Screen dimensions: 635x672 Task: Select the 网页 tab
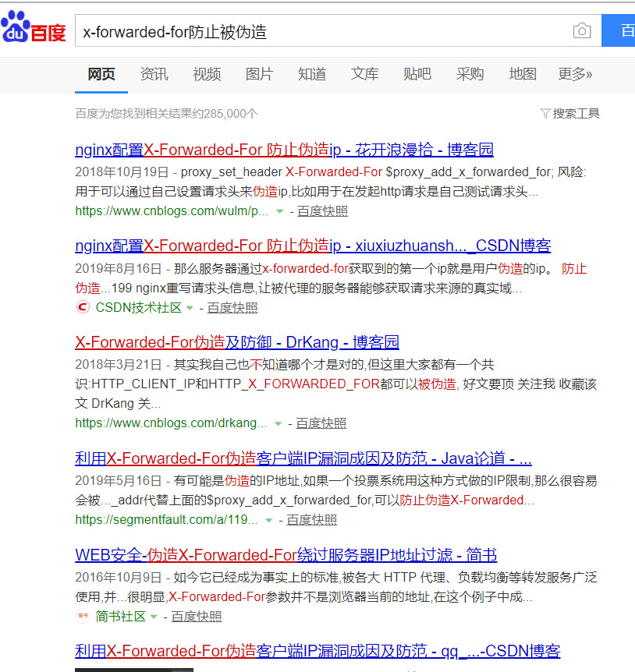pos(101,74)
